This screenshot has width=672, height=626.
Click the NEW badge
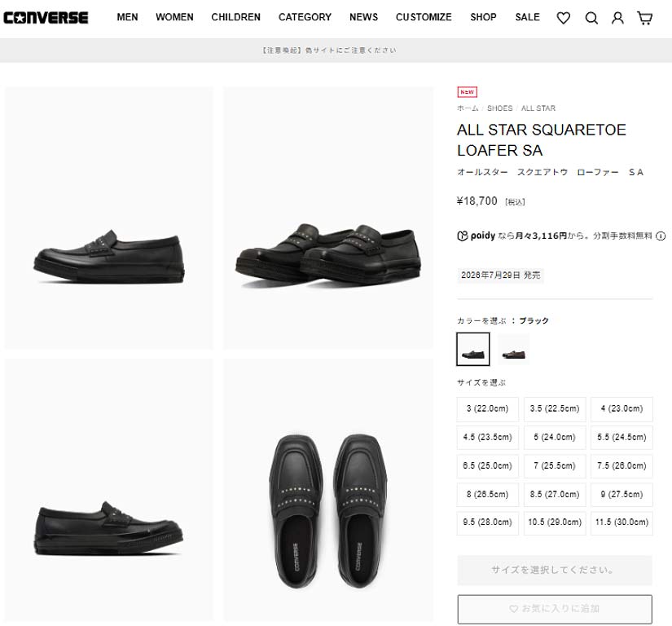468,92
